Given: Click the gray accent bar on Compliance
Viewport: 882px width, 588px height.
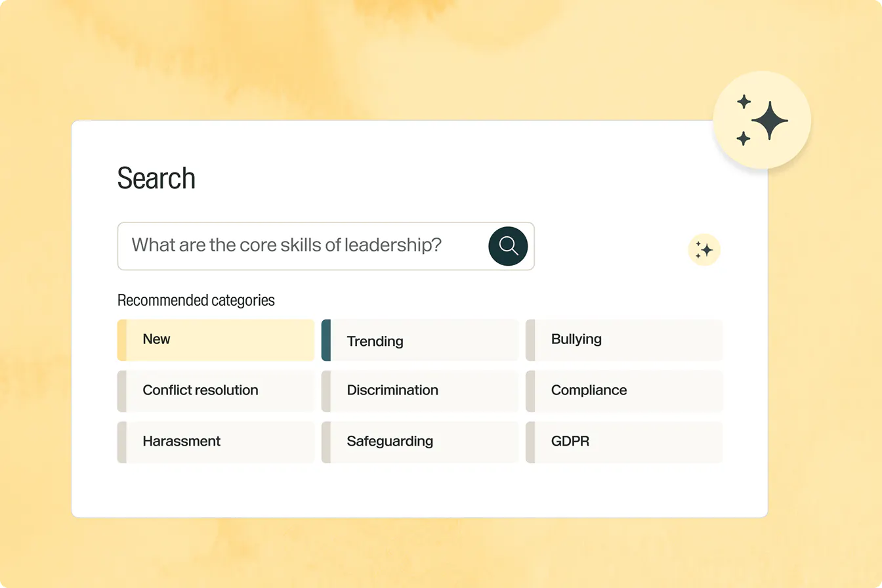Looking at the screenshot, I should (530, 391).
